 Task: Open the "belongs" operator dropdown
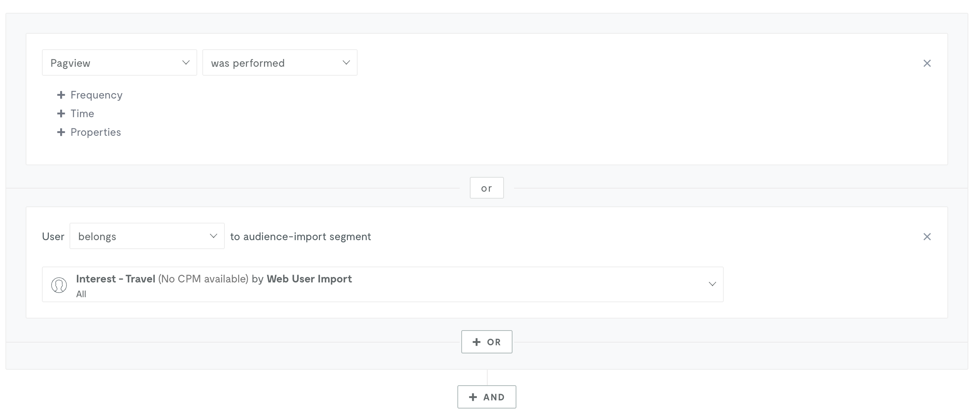[147, 236]
